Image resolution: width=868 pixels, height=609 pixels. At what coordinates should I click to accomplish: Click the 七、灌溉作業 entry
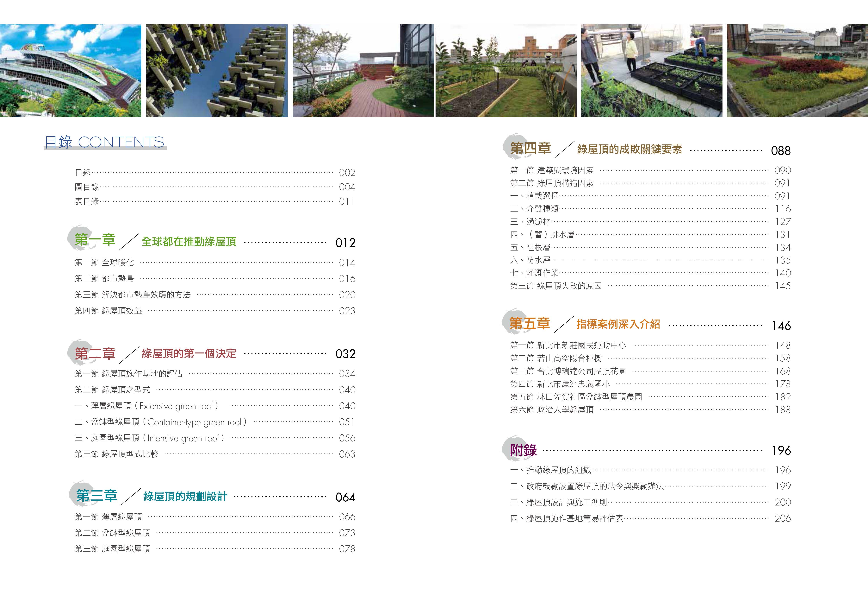650,273
